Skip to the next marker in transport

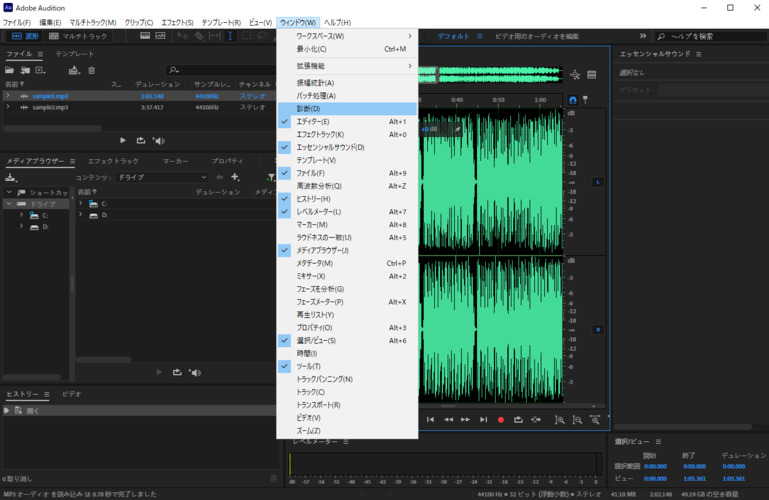point(483,420)
